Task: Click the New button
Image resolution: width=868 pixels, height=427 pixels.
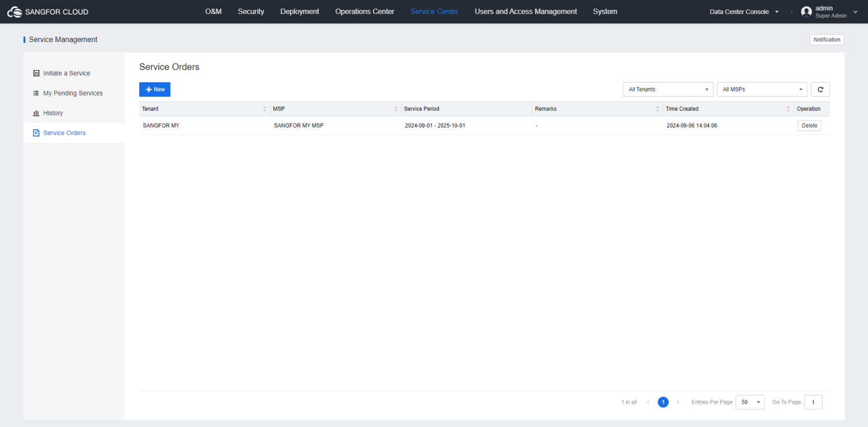Action: pos(155,89)
